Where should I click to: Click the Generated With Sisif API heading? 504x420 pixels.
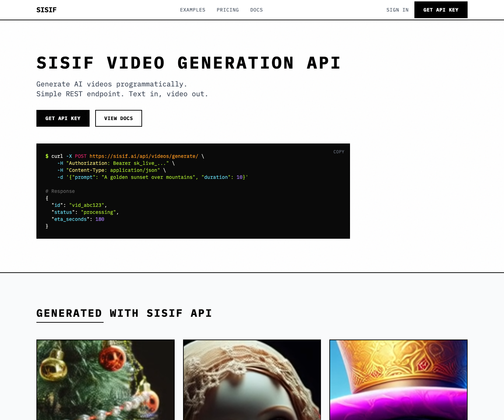(124, 313)
